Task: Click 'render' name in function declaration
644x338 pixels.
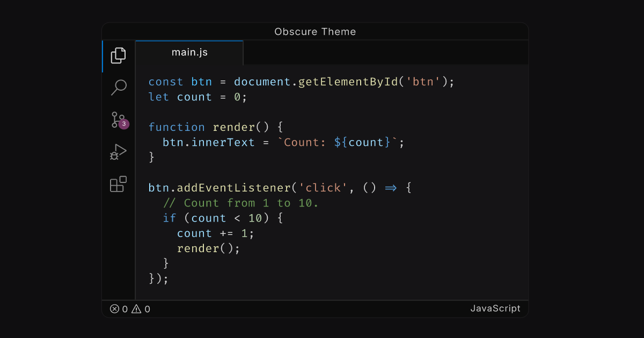Action: pos(233,127)
